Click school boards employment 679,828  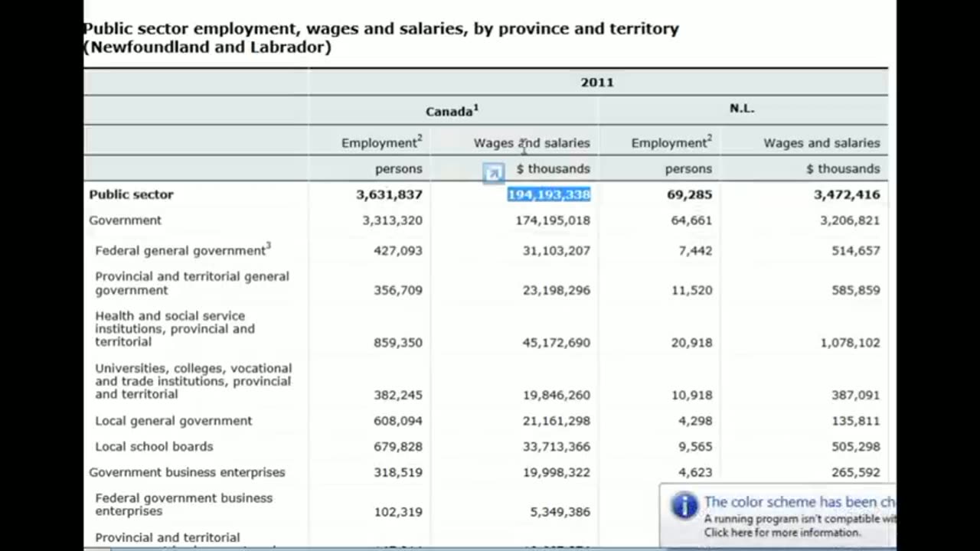click(x=398, y=447)
